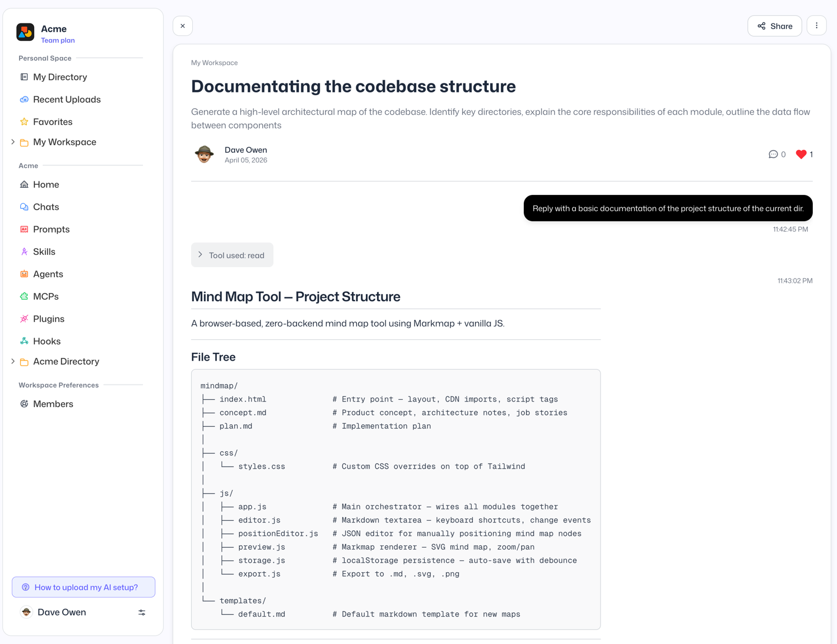Click the Acme Directory folder icon

tap(24, 362)
